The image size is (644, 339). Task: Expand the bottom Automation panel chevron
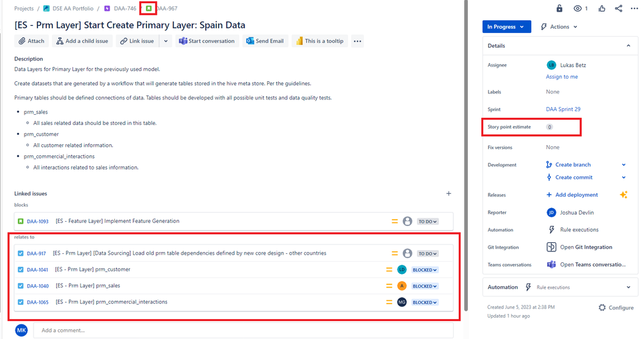(629, 287)
